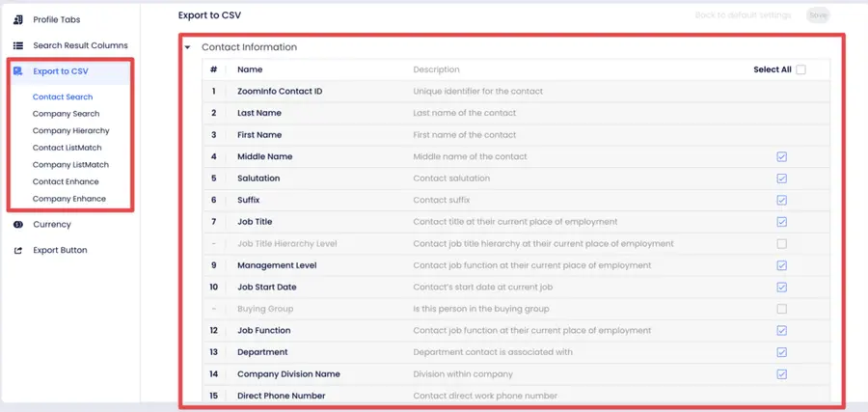This screenshot has width=868, height=412.
Task: Uncheck the Salutation checkbox
Action: click(x=781, y=179)
